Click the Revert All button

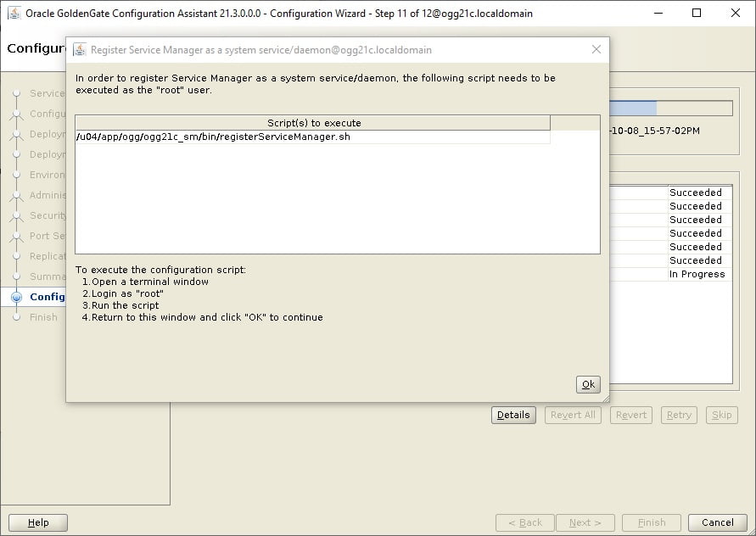pos(573,415)
